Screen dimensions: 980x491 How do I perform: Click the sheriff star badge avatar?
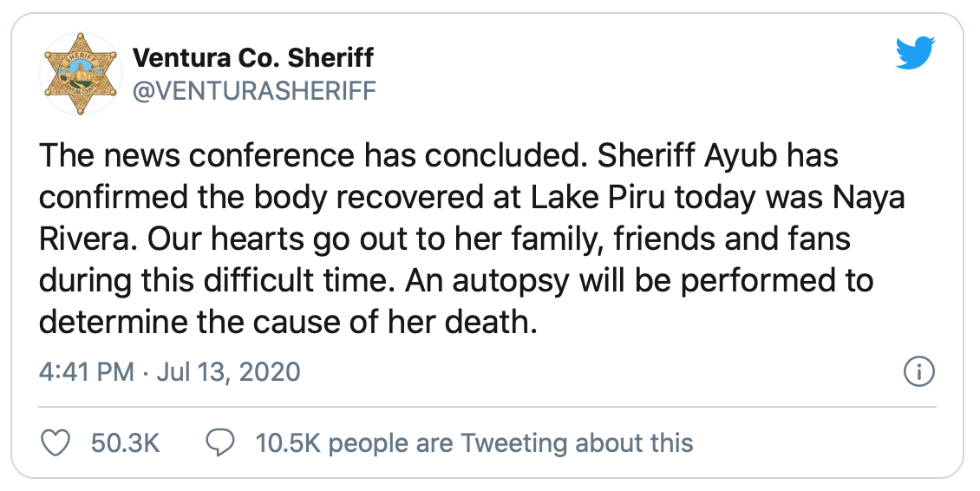point(81,74)
